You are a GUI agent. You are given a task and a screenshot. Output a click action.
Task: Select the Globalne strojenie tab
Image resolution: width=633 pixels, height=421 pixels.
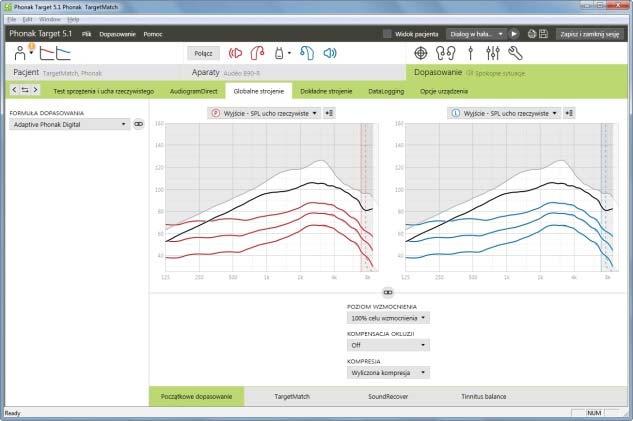point(258,91)
